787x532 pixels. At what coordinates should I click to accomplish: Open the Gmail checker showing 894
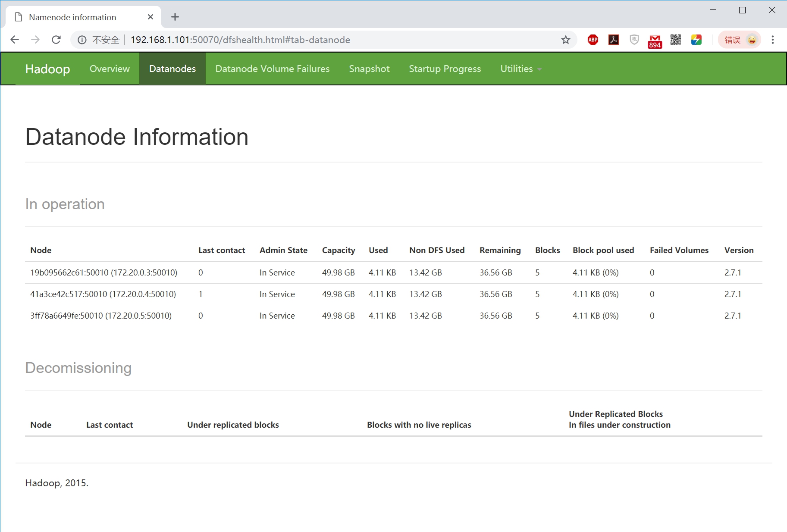pyautogui.click(x=655, y=41)
